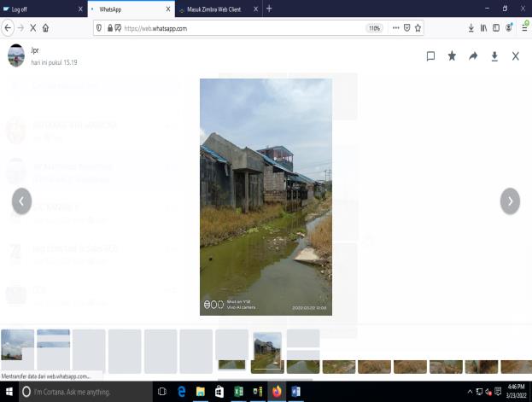
Task: Stop loading the page
Action: [32, 28]
